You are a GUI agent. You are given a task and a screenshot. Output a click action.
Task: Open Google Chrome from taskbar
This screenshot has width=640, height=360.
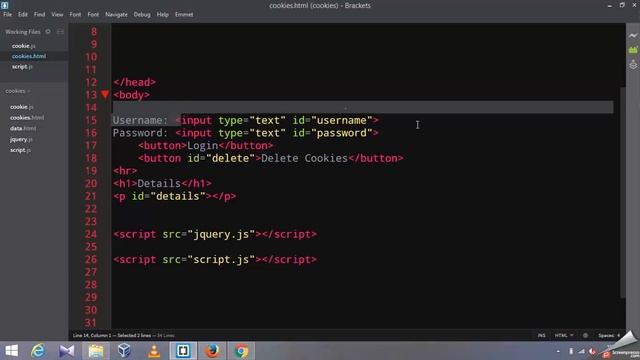click(x=241, y=351)
